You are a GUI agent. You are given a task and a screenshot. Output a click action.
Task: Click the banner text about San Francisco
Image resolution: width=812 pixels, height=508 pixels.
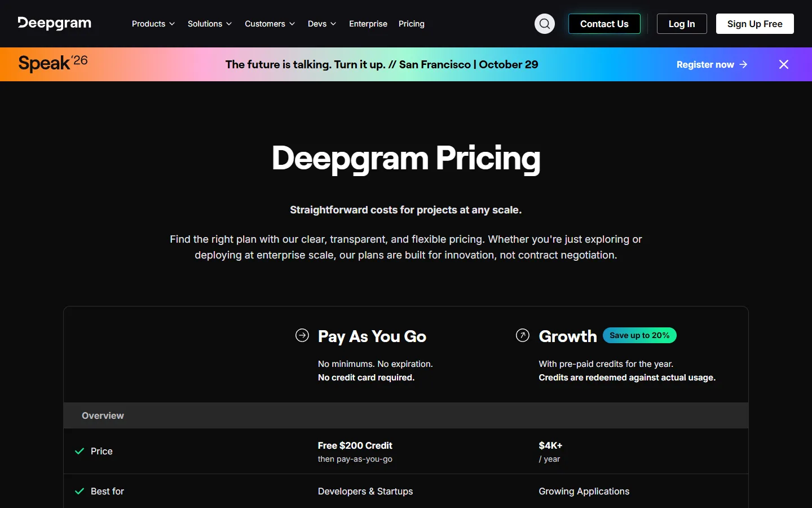pyautogui.click(x=382, y=64)
